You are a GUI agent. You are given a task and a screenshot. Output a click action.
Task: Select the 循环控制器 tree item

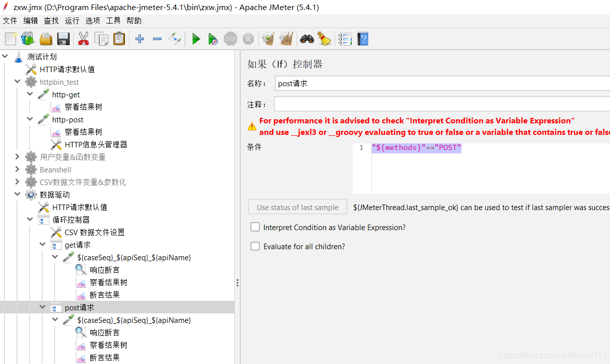71,220
